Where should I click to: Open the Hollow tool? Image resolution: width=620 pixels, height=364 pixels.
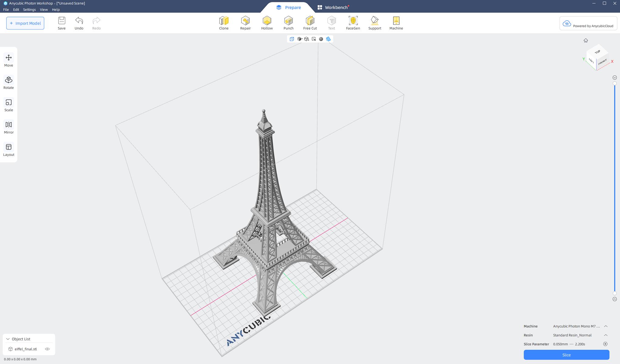pyautogui.click(x=267, y=23)
